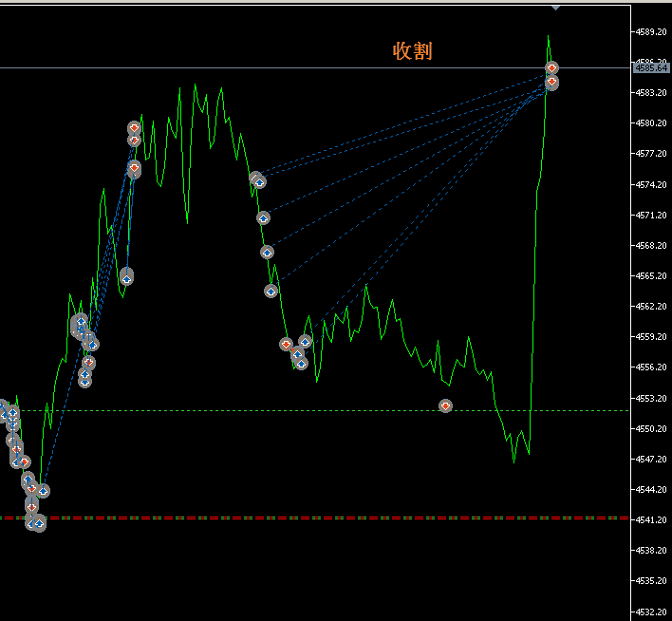This screenshot has width=672, height=621.
Task: Click the 4553.20 price scale label
Action: [651, 399]
